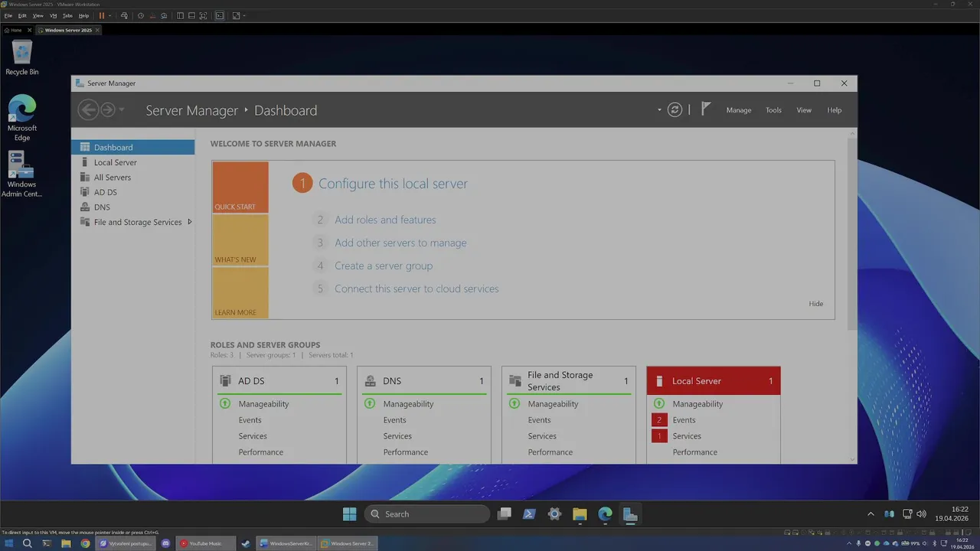This screenshot has height=551, width=980.
Task: Open VMware console view icon
Action: tap(220, 15)
